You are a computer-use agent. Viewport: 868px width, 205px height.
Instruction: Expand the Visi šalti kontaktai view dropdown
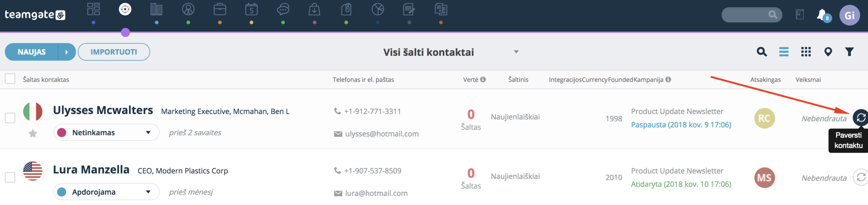pos(516,52)
